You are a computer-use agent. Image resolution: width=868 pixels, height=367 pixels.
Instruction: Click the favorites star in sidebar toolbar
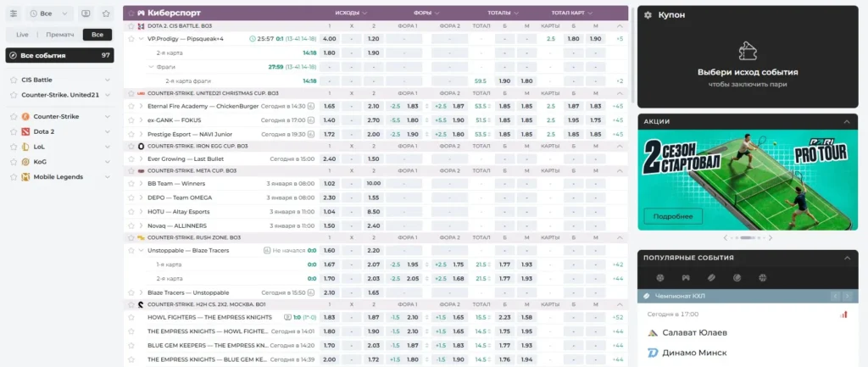tap(106, 14)
